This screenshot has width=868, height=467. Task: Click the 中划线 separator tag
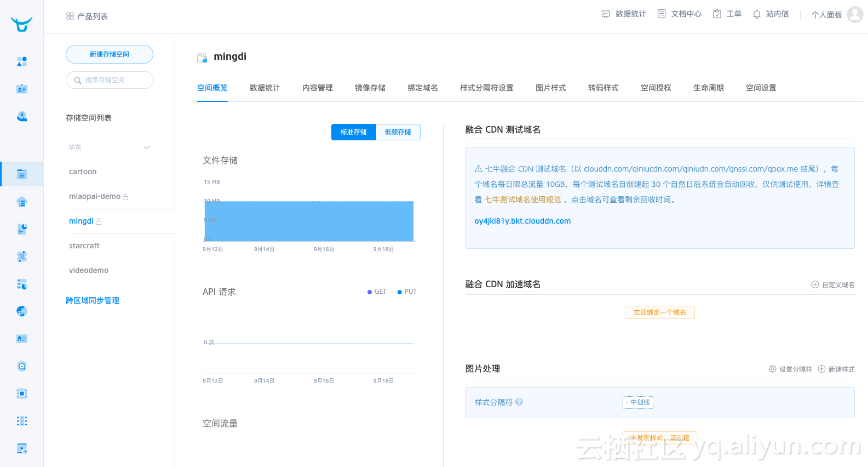click(x=638, y=402)
